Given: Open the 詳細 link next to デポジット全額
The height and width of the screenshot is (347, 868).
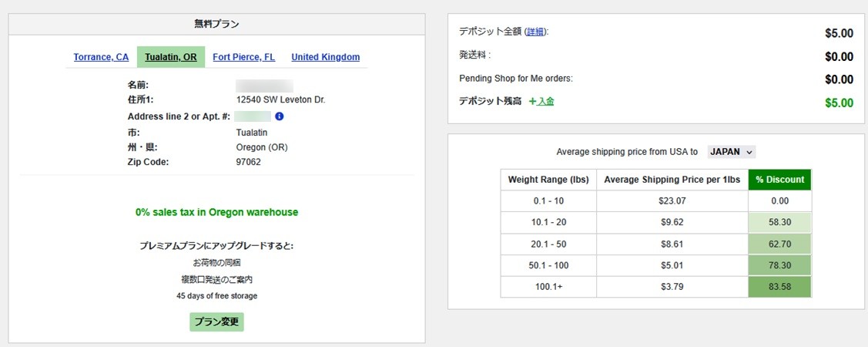Looking at the screenshot, I should point(535,32).
